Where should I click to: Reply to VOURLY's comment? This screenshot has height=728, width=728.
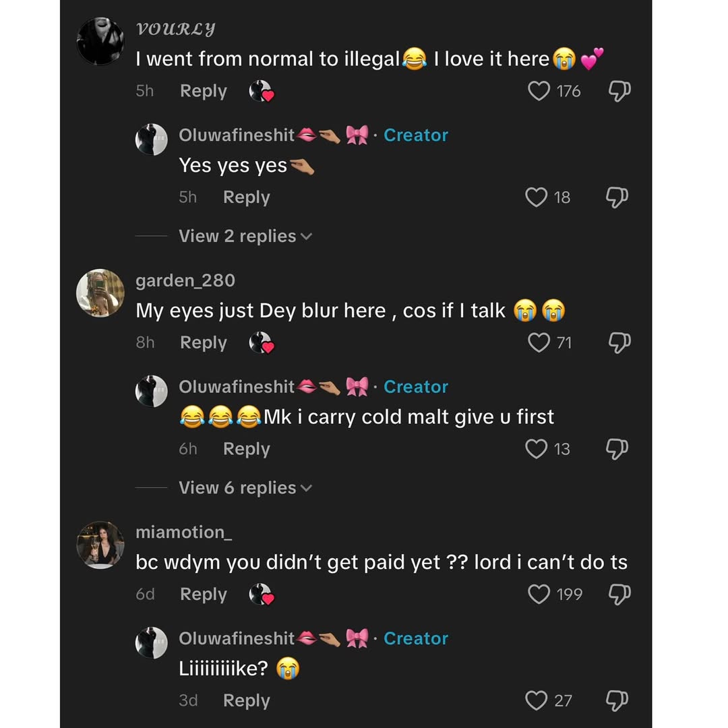[203, 91]
